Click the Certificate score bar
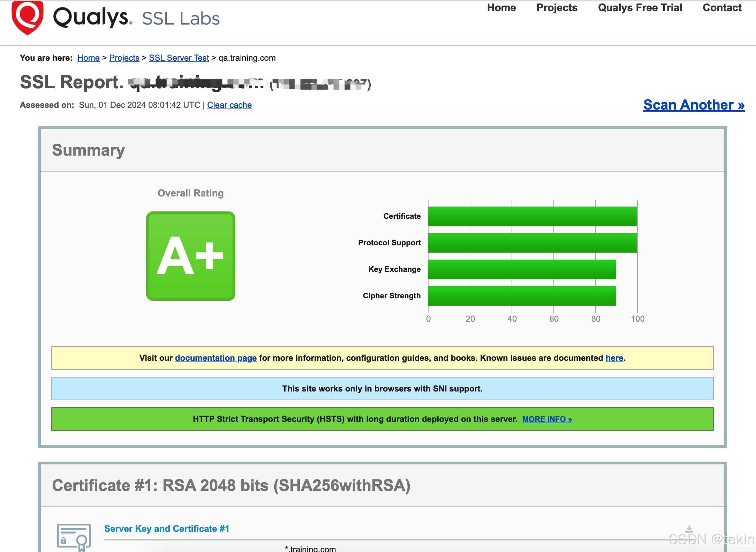The image size is (756, 552). point(532,216)
